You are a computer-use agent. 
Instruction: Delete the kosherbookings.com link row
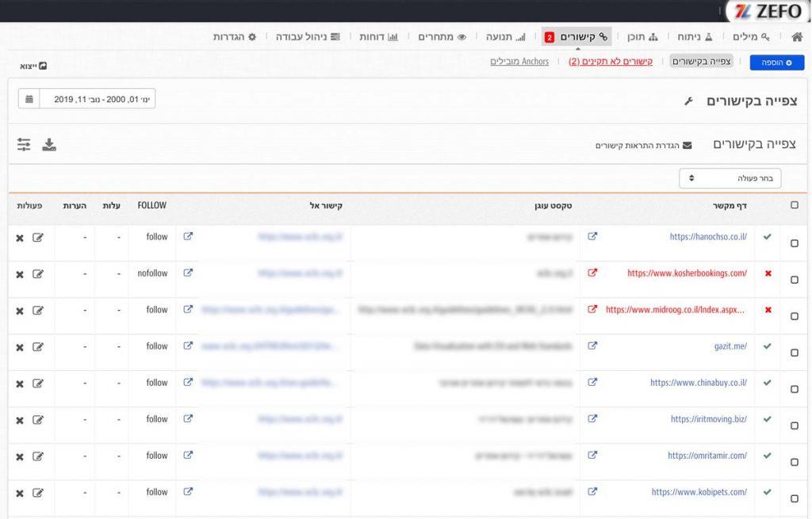tap(20, 274)
